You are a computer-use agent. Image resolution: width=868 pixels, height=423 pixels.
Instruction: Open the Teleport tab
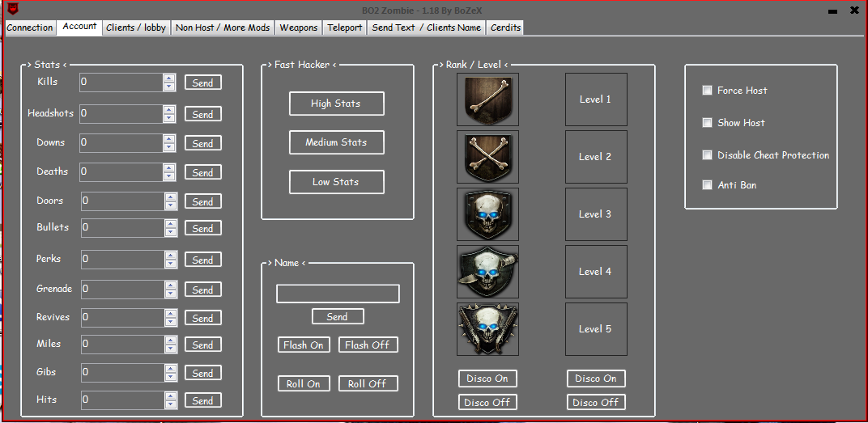(x=345, y=27)
